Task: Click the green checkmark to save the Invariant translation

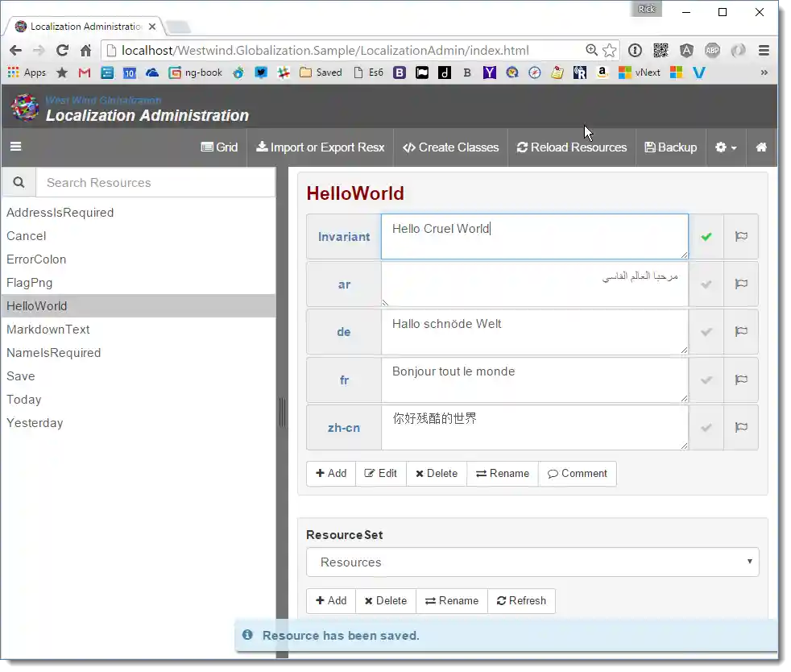Action: point(706,236)
